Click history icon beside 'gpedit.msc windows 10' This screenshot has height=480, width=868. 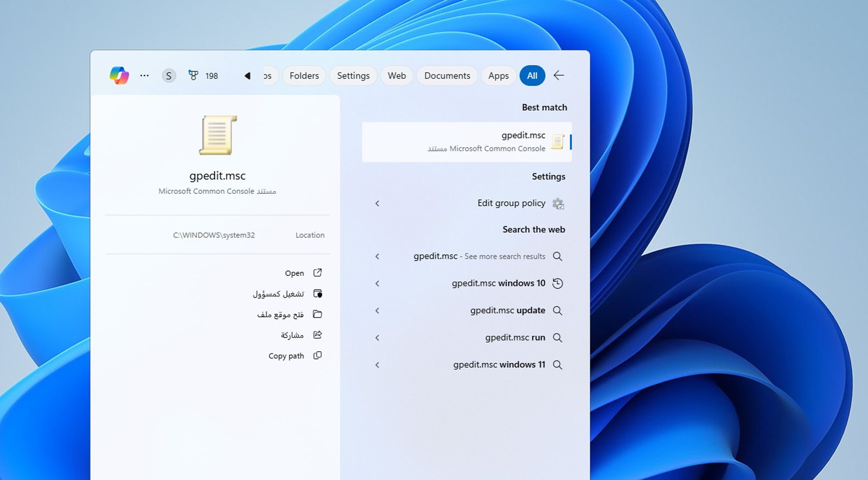coord(558,283)
